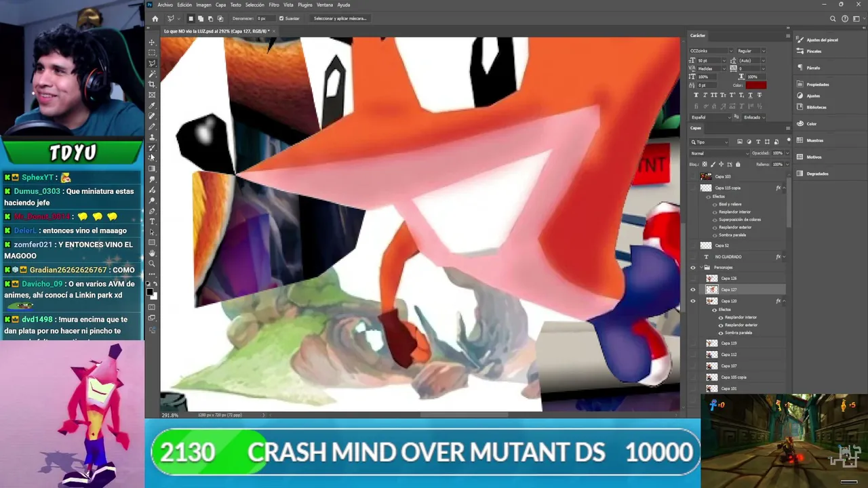Open the Español language dropdown
This screenshot has height=488, width=868.
[x=710, y=117]
